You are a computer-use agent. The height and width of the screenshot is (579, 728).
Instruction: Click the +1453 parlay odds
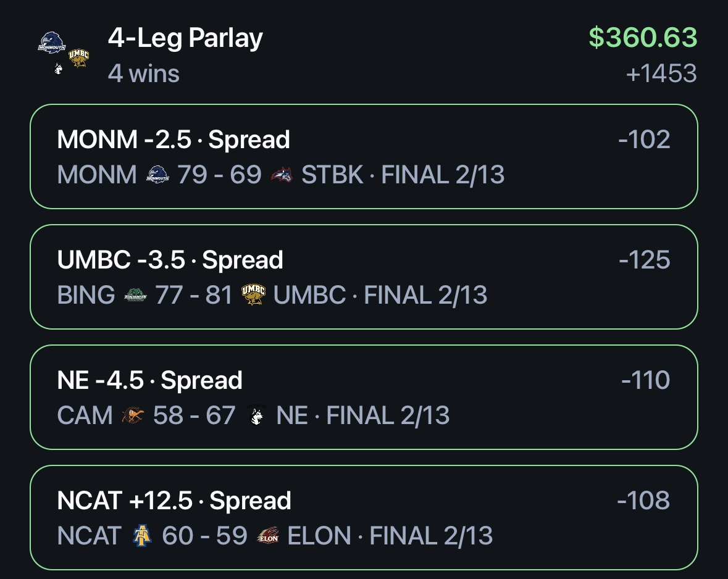click(661, 74)
